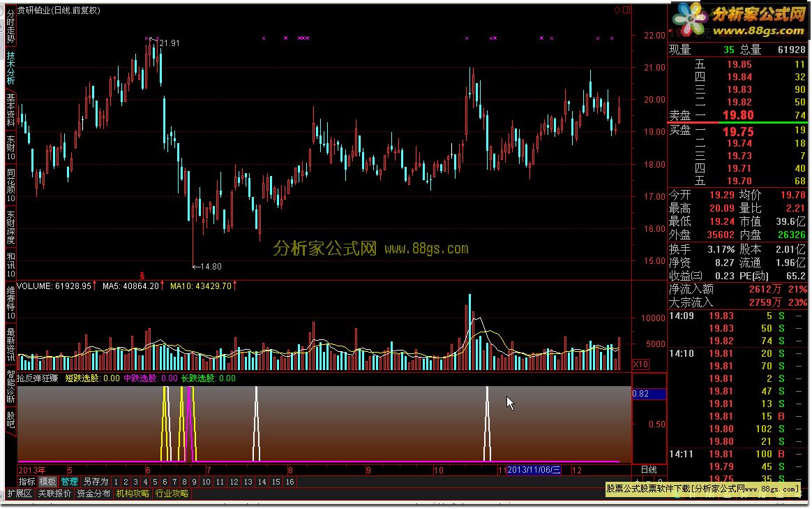This screenshot has width=812, height=509.
Task: Click the 日线 period label
Action: coord(649,470)
